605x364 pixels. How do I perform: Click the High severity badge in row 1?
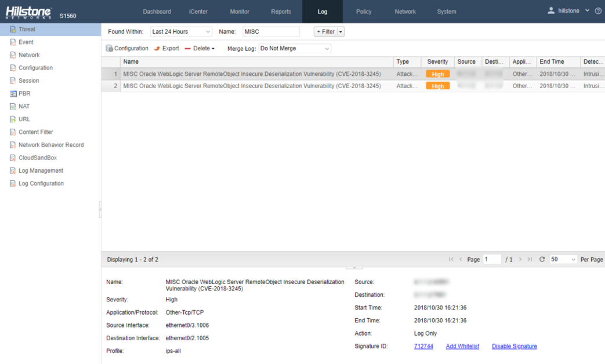pyautogui.click(x=437, y=74)
